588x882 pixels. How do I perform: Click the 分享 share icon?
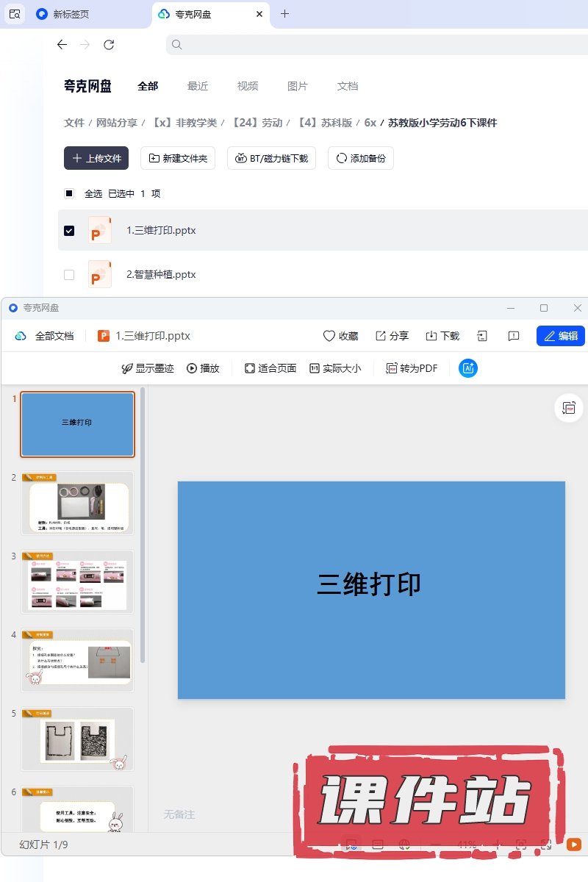pos(381,336)
